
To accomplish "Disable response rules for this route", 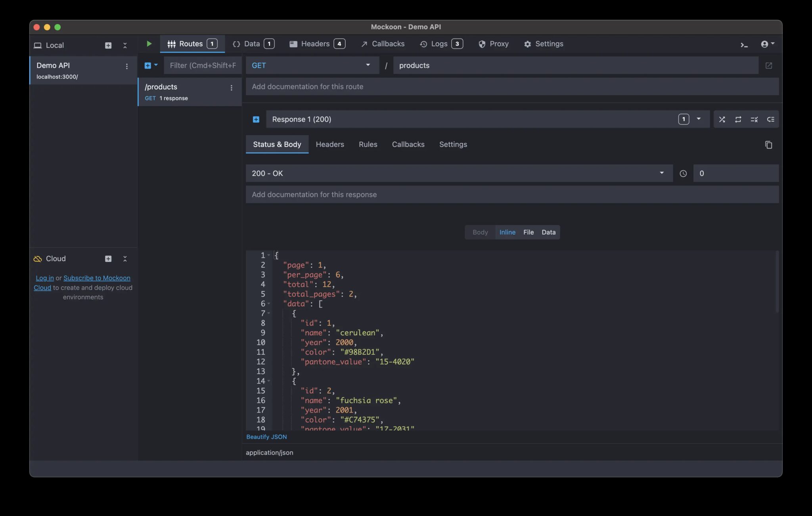I will coord(755,119).
